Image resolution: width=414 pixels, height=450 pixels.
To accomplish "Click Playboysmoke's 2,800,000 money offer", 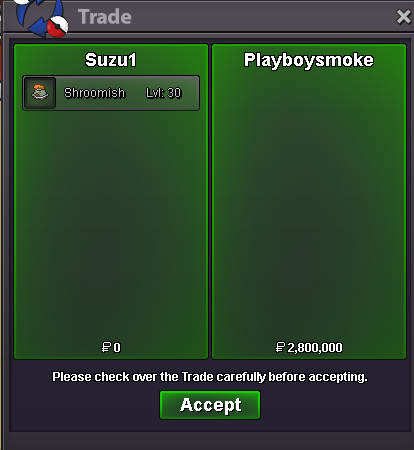I will tap(315, 348).
